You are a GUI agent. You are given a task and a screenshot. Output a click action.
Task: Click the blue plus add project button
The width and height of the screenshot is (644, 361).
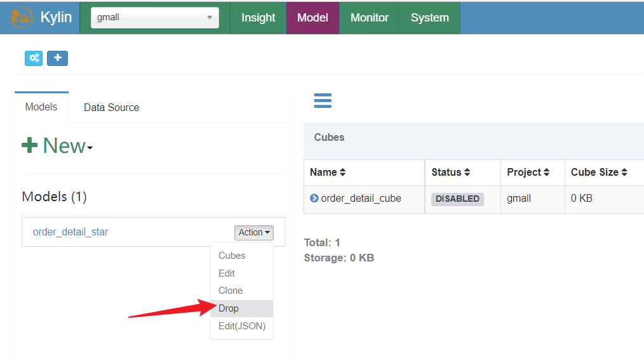tap(58, 58)
